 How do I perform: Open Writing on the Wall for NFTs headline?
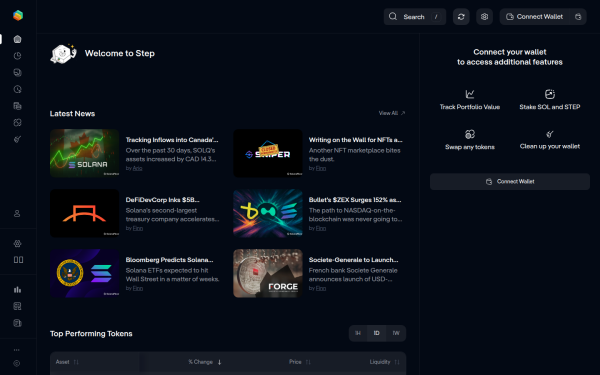coord(355,140)
